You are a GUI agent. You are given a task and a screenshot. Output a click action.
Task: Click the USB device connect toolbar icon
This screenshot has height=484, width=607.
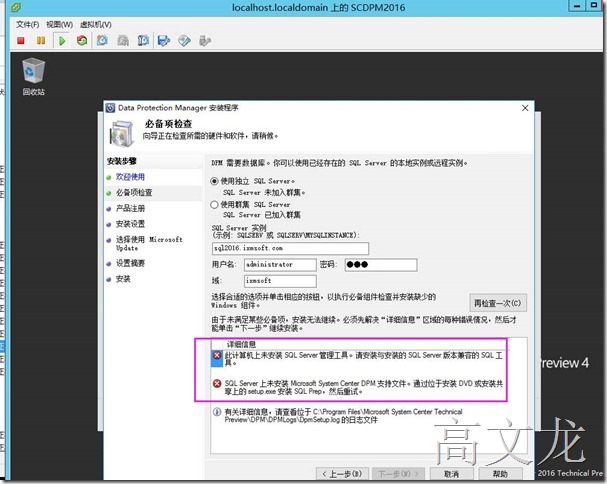click(x=204, y=40)
